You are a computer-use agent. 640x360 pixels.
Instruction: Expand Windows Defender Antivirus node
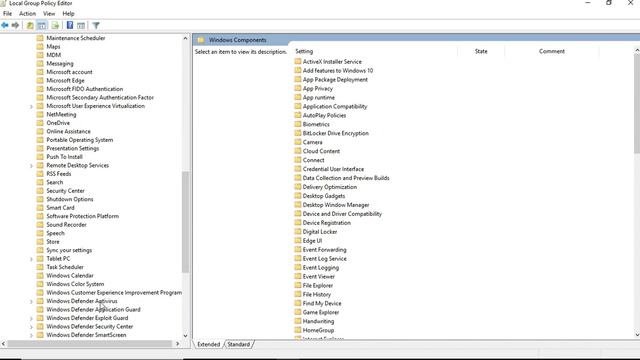tap(31, 301)
